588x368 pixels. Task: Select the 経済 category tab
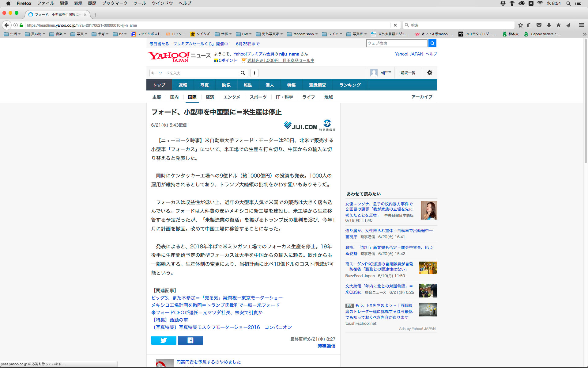point(210,97)
